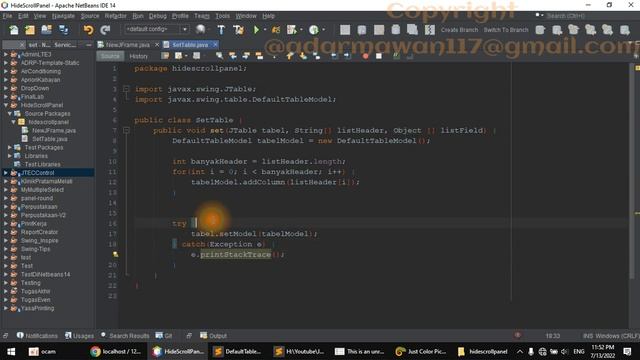
Task: Click the Switch To Branch button
Action: [506, 30]
